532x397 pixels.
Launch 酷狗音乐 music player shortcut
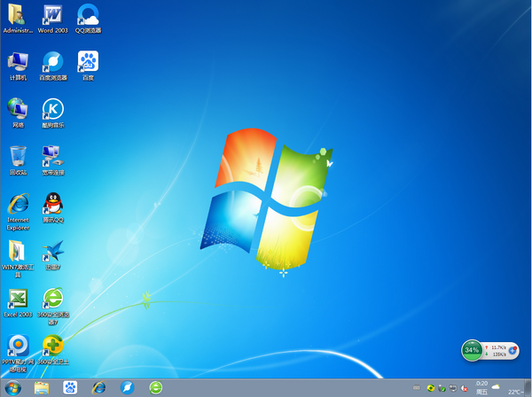(x=53, y=109)
